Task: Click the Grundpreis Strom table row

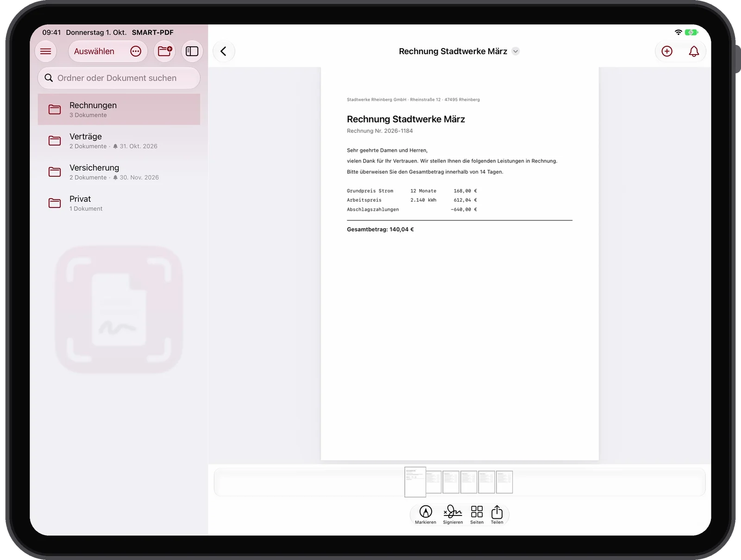Action: tap(412, 191)
